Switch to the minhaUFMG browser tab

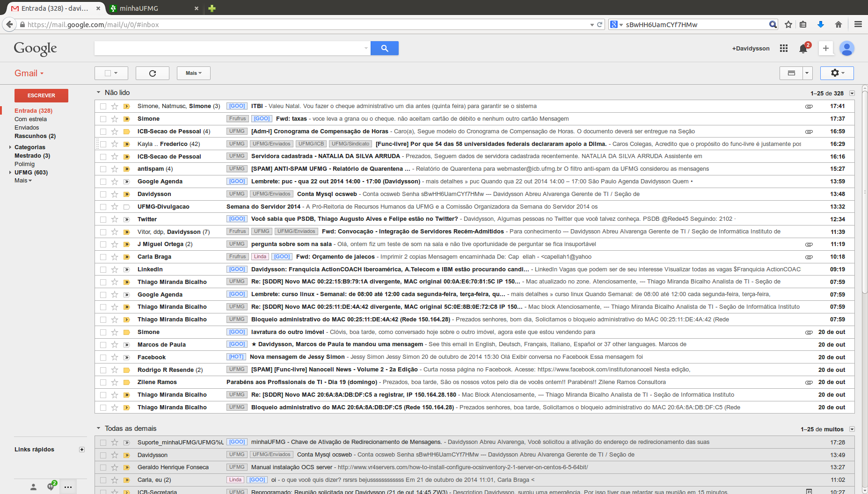(x=153, y=8)
